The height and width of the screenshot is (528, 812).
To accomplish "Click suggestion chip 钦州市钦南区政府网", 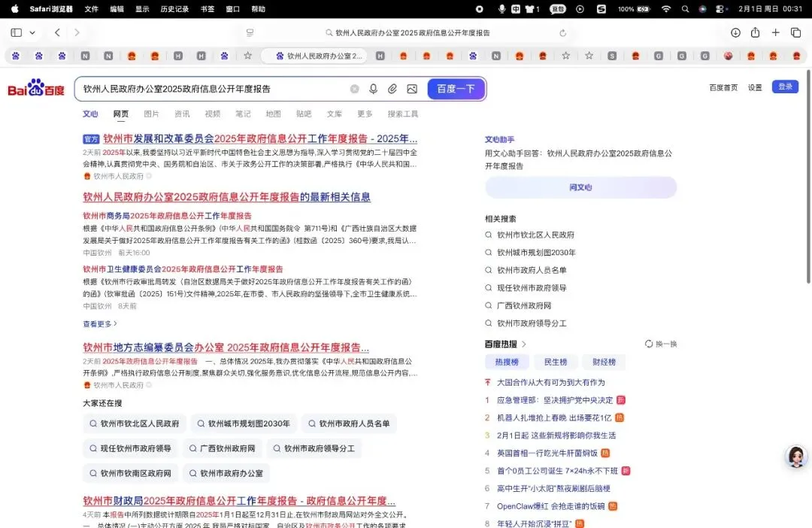I will click(131, 473).
